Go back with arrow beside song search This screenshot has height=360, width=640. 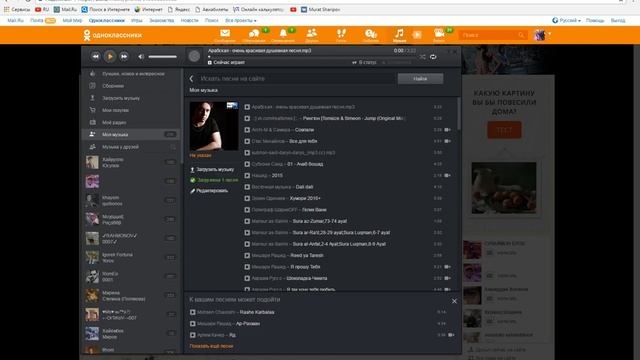click(x=191, y=78)
